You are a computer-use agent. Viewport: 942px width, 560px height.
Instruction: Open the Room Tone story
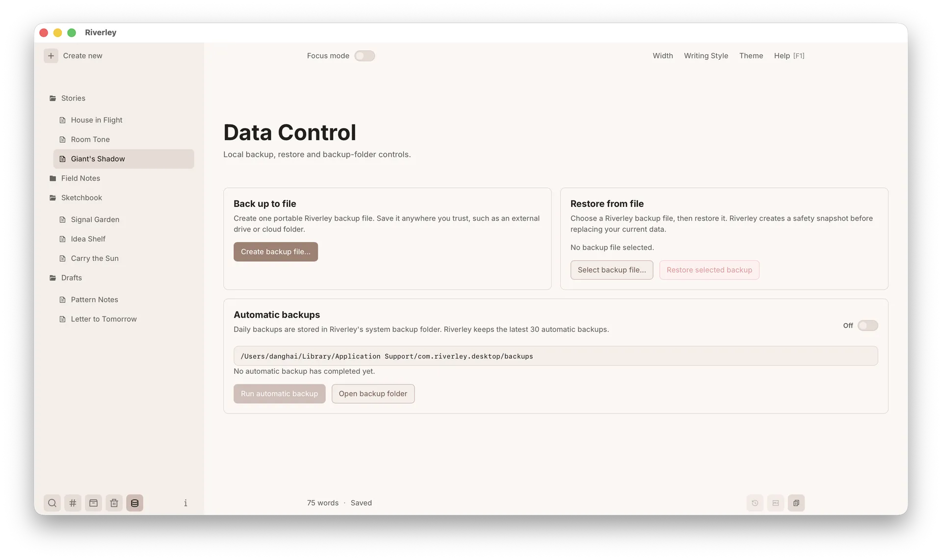coord(90,140)
